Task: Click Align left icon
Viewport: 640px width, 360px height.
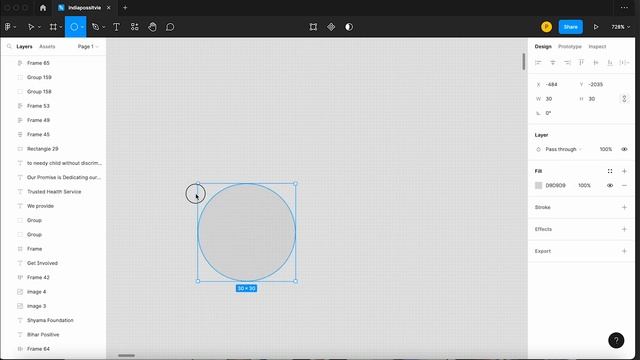Action: click(538, 62)
